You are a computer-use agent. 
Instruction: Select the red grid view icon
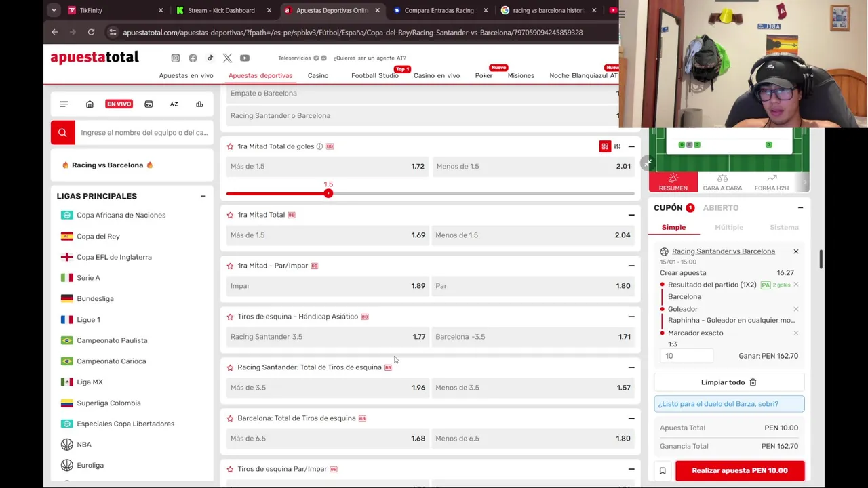[x=605, y=146]
